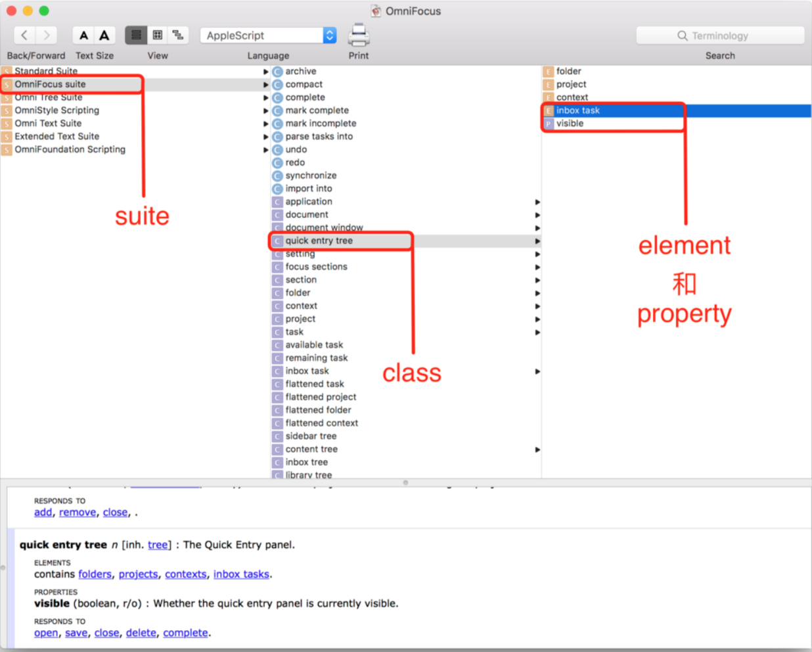Viewport: 812px width, 652px height.
Task: Open the 'folders' element link
Action: click(x=95, y=574)
